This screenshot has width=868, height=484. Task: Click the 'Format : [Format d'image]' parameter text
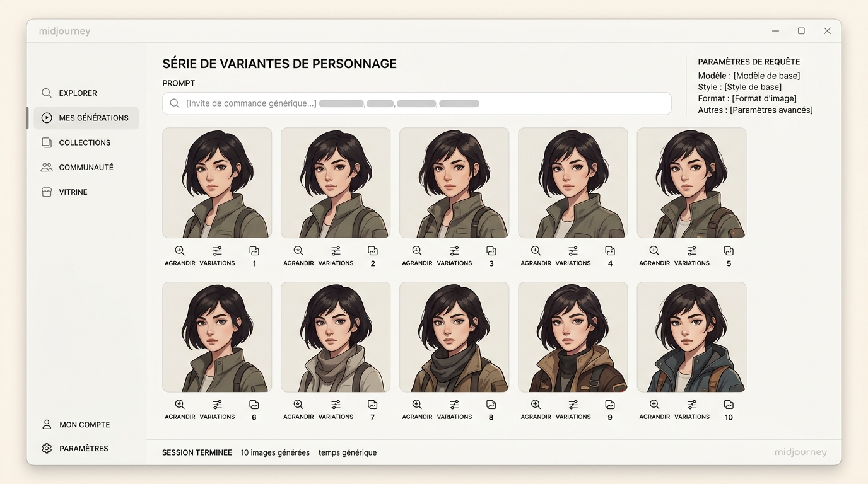coord(747,98)
